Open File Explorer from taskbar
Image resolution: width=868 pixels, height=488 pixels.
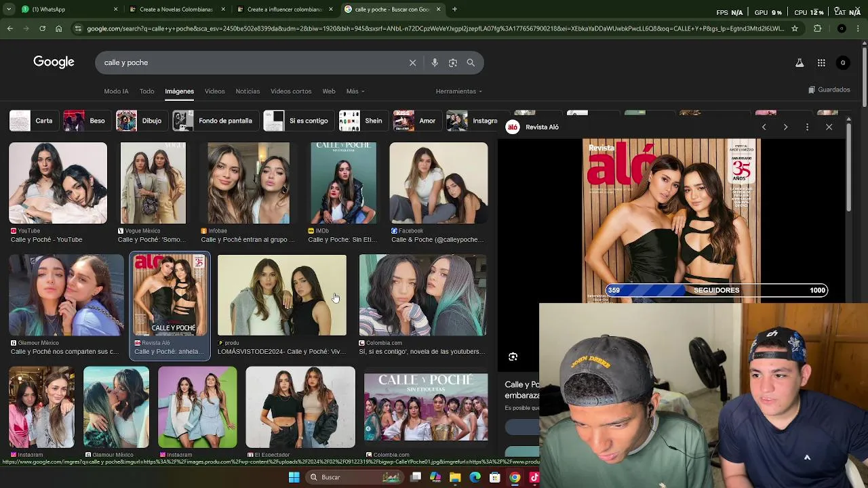[x=455, y=477]
